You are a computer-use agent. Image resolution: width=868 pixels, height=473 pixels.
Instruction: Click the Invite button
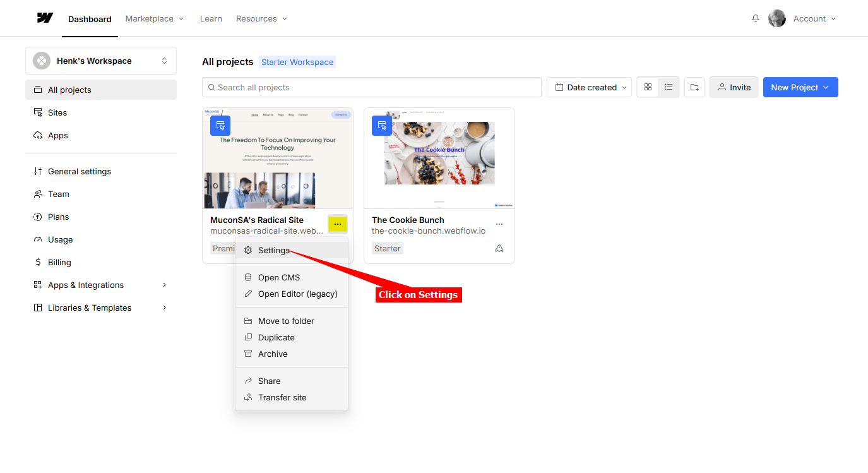pyautogui.click(x=734, y=87)
